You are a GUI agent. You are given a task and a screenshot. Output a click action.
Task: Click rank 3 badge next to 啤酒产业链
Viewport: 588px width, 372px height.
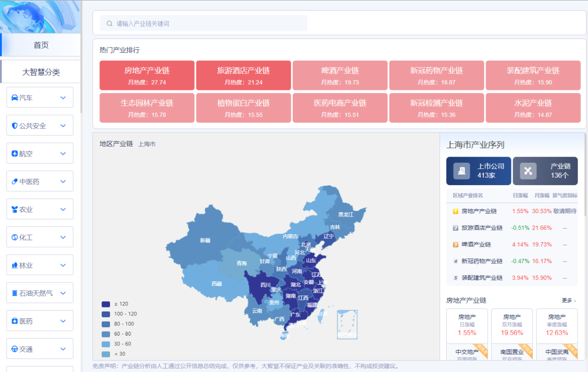pyautogui.click(x=456, y=244)
